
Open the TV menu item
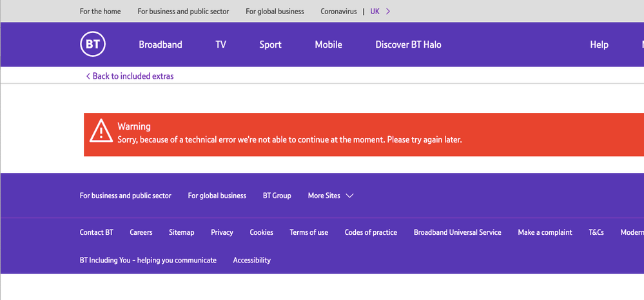click(220, 45)
